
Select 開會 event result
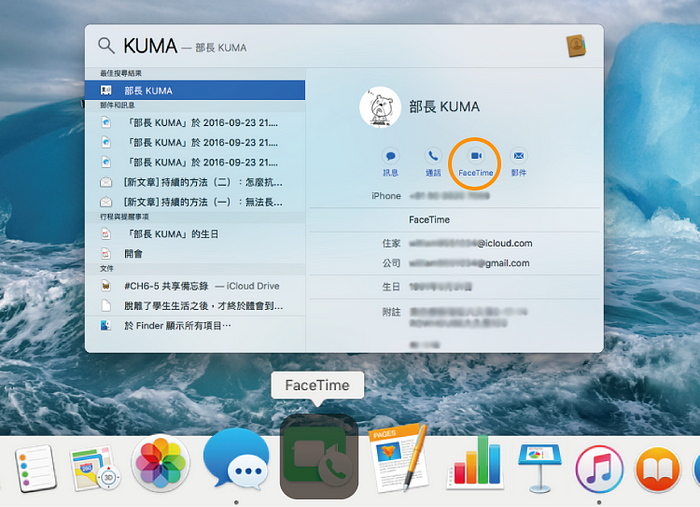tap(195, 254)
